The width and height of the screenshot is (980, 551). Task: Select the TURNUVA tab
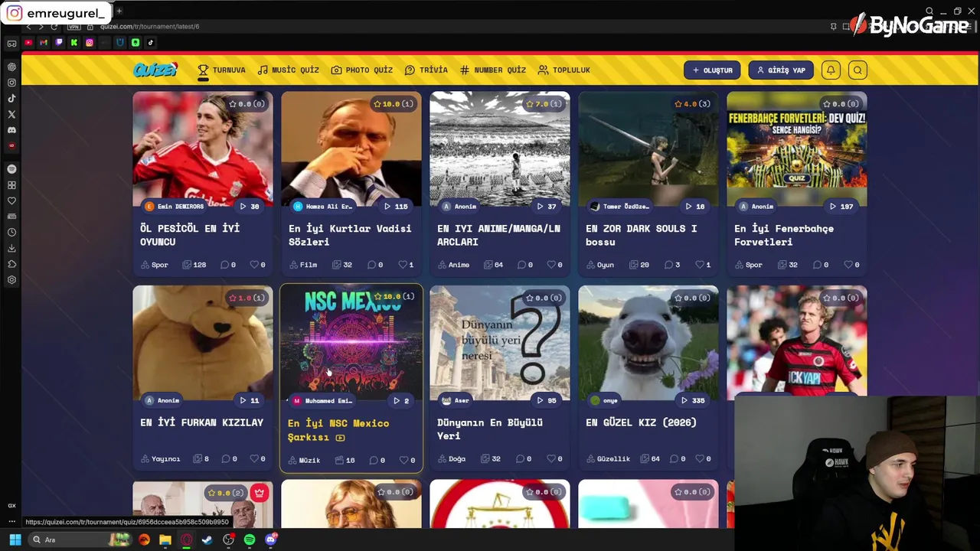[x=221, y=70]
